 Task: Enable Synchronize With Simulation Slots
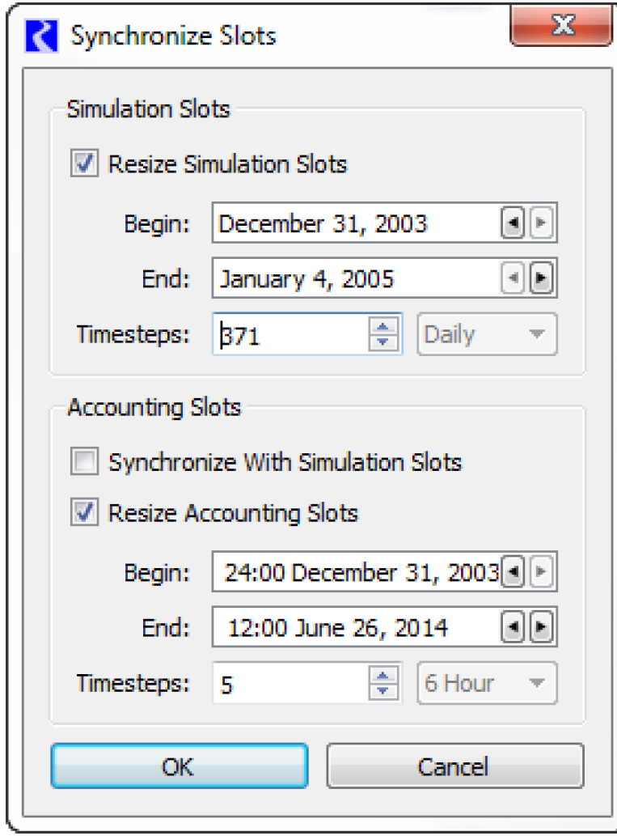tap(85, 463)
